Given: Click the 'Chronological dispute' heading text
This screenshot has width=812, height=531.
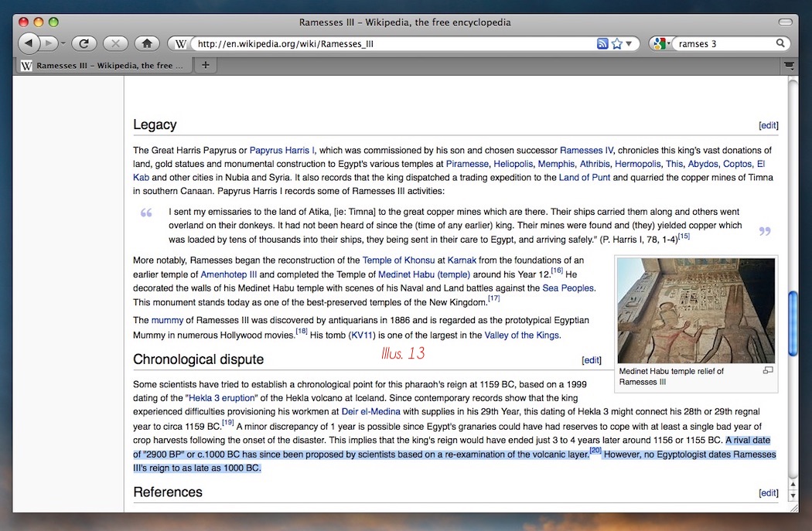Looking at the screenshot, I should coord(198,359).
